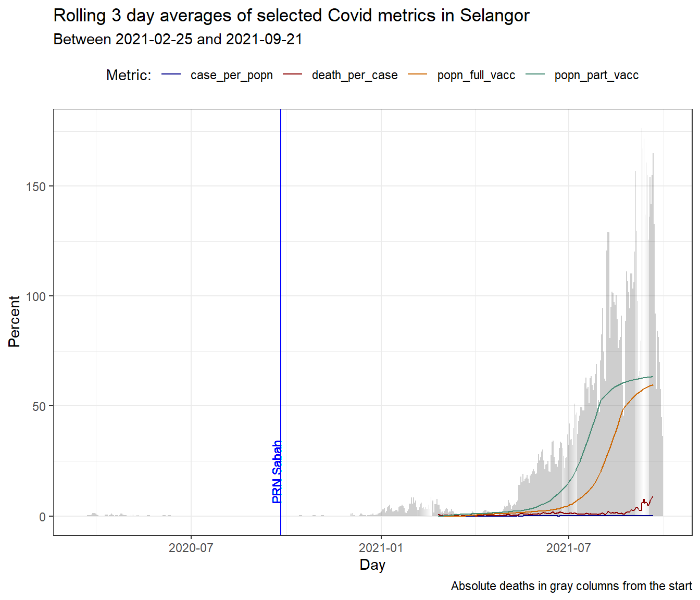Click the y-axis tick label 0

(x=43, y=517)
